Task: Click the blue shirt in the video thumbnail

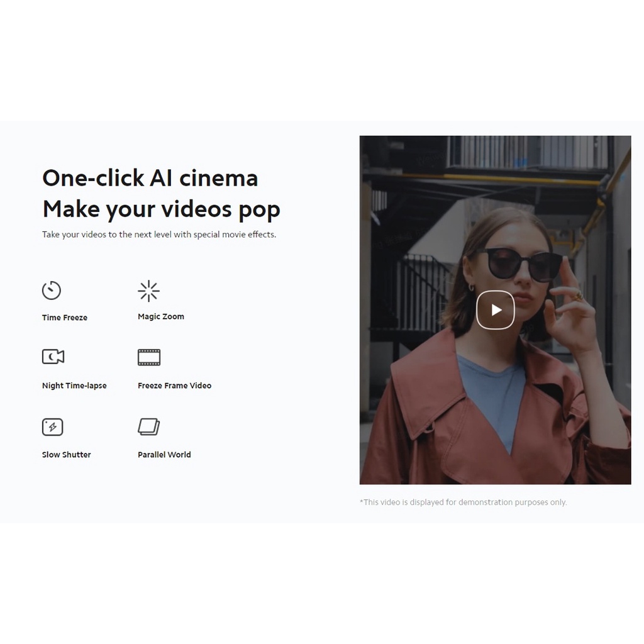Action: 491,390
